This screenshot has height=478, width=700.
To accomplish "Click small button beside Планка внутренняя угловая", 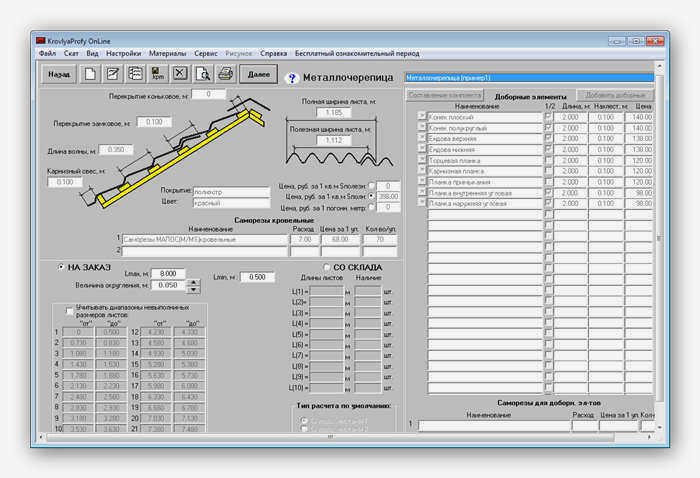I will pos(421,192).
